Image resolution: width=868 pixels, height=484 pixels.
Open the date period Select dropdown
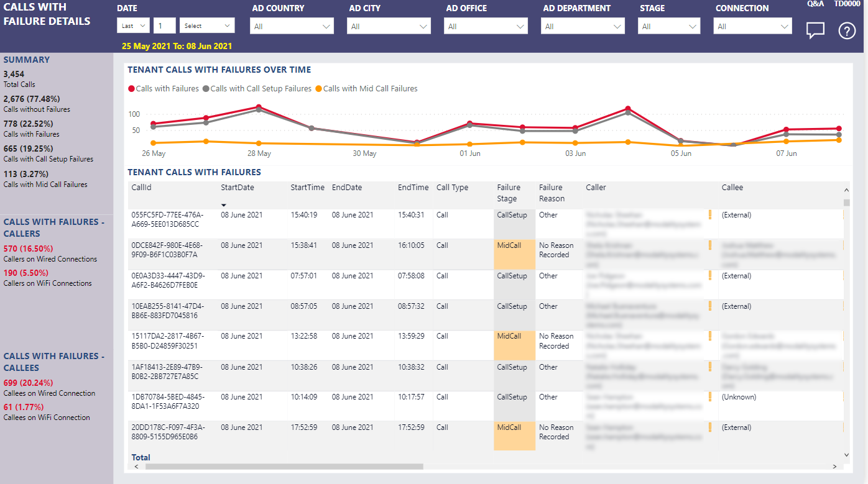207,25
